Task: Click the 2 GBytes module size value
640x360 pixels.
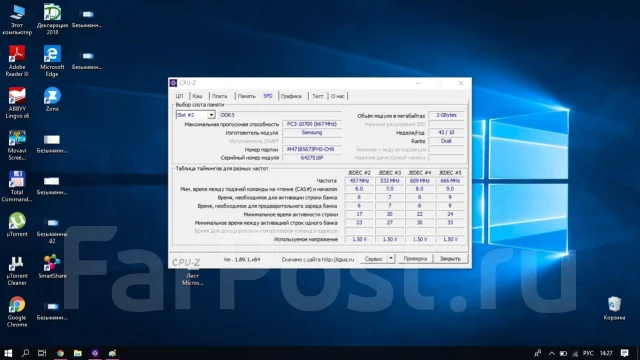Action: pos(446,115)
